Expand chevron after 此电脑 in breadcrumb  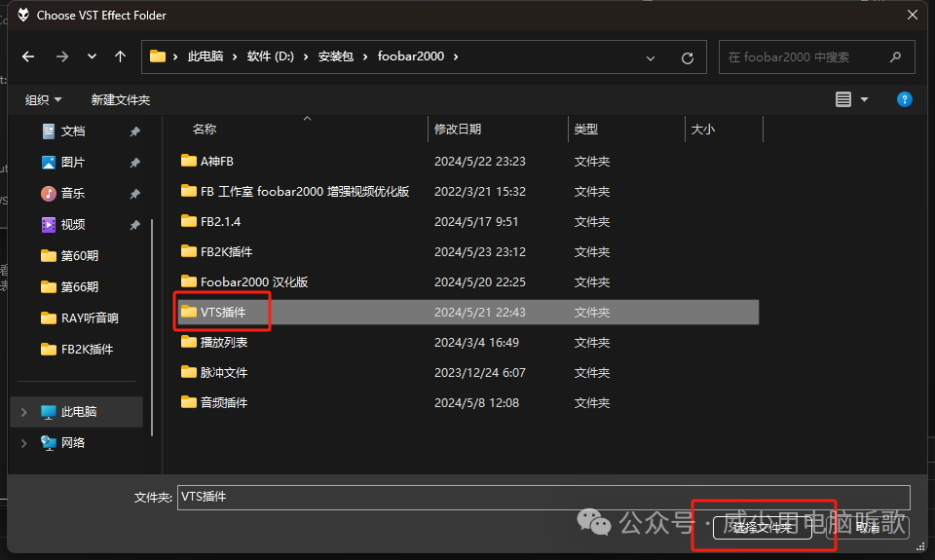(235, 56)
